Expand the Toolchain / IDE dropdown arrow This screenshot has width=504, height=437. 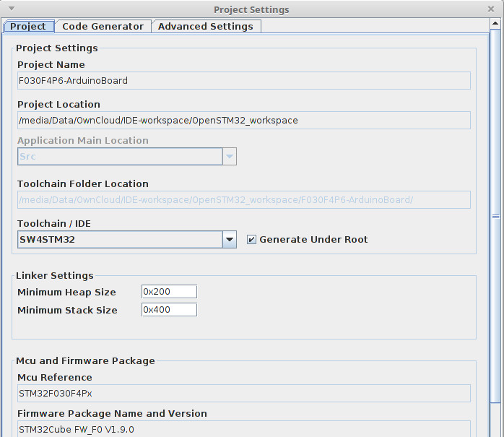pyautogui.click(x=230, y=239)
